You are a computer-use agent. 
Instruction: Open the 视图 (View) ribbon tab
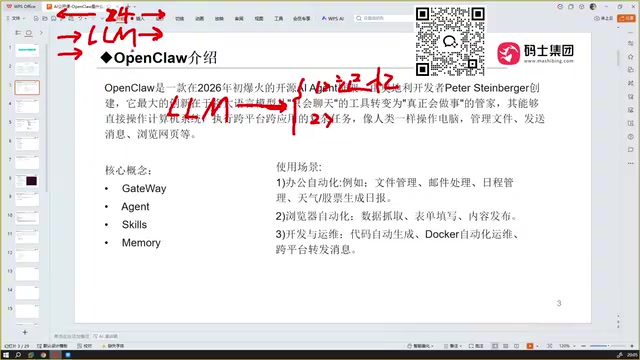point(259,18)
